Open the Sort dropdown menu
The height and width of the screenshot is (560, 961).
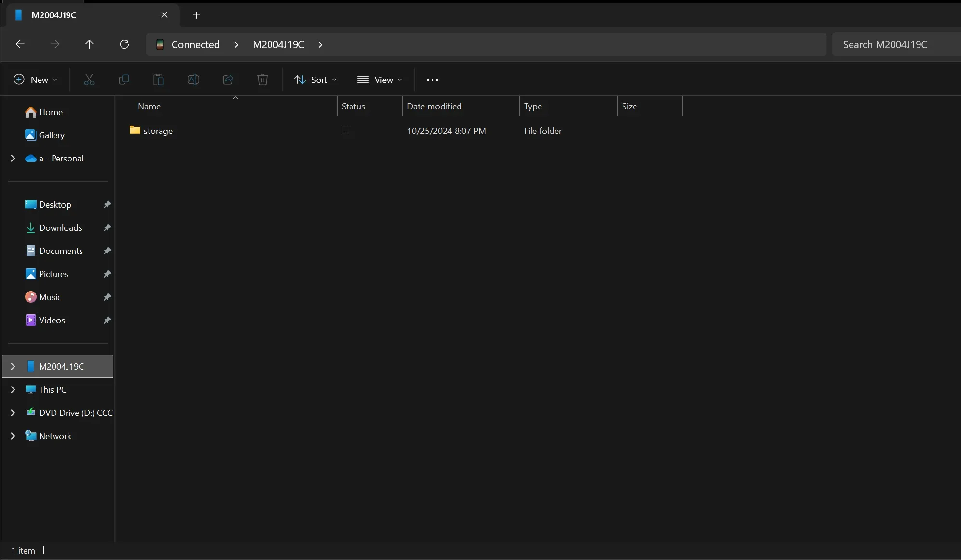point(314,80)
